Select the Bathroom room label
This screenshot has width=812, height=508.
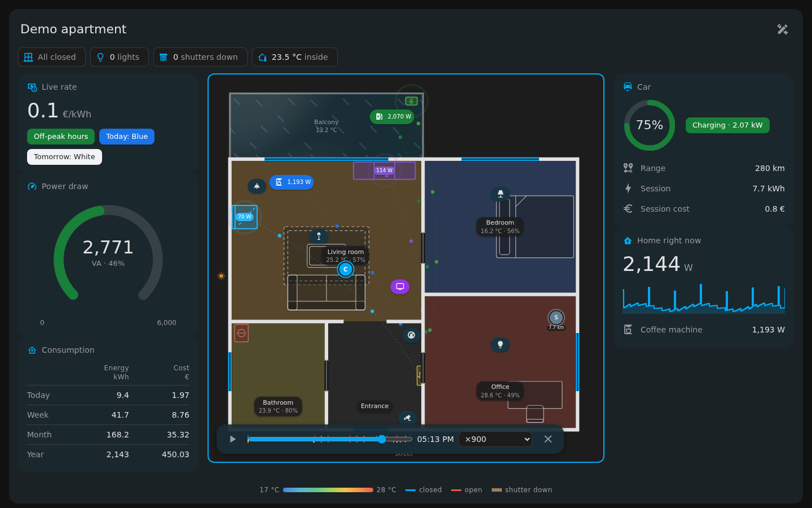click(x=278, y=406)
